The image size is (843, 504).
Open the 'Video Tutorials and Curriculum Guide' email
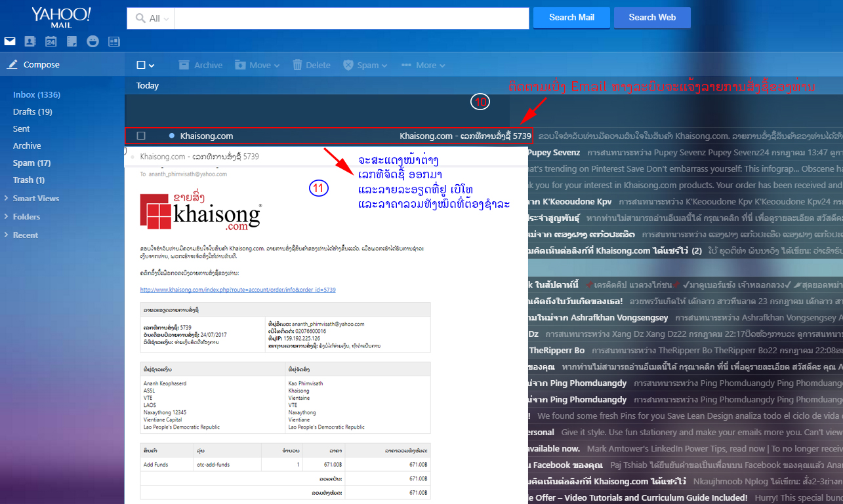[686, 497]
